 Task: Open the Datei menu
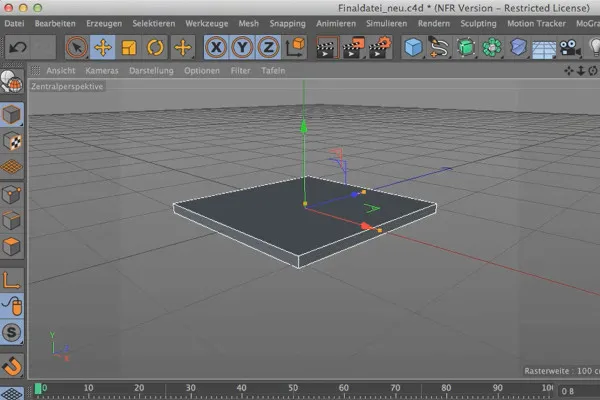pyautogui.click(x=15, y=23)
